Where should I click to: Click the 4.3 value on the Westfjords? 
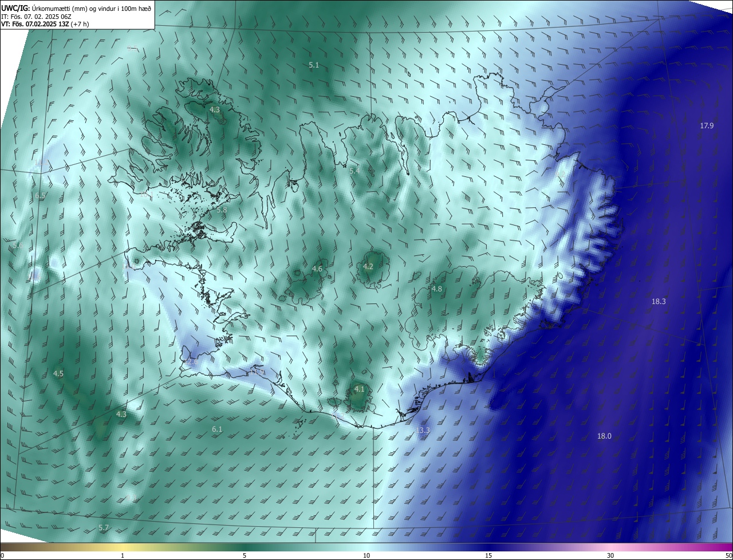215,109
